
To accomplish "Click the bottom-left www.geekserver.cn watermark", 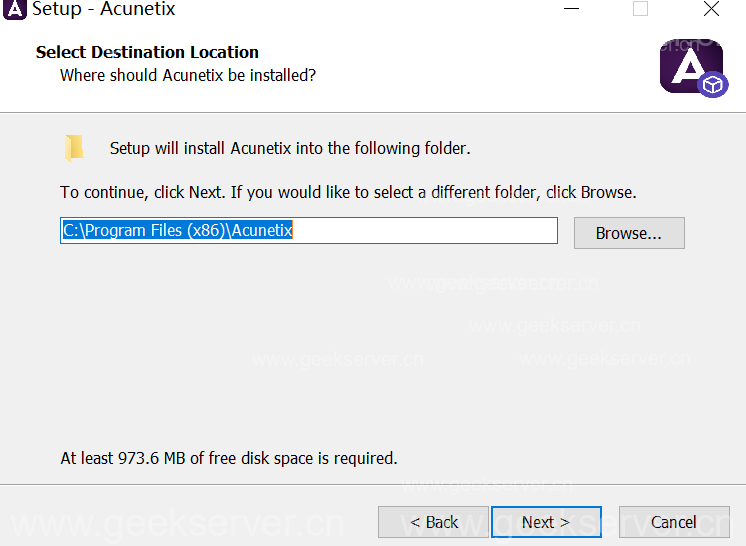I will (175, 524).
